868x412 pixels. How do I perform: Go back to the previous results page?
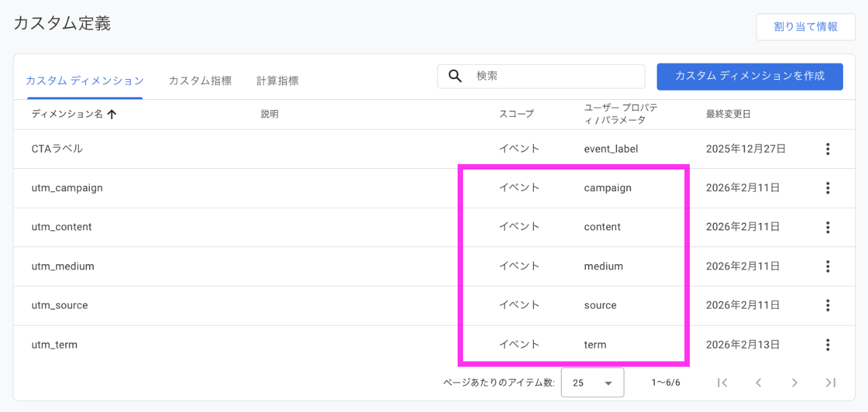tap(759, 382)
